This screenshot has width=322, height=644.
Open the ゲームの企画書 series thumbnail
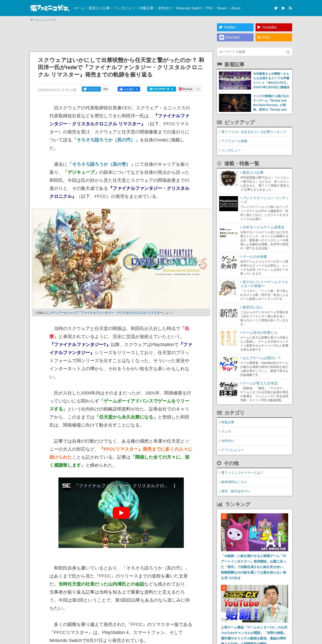pos(228,262)
